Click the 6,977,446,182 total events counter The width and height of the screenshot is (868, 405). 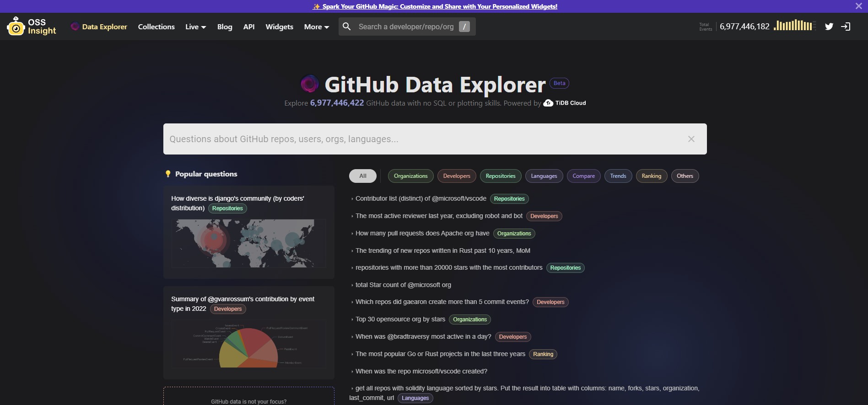tap(744, 27)
